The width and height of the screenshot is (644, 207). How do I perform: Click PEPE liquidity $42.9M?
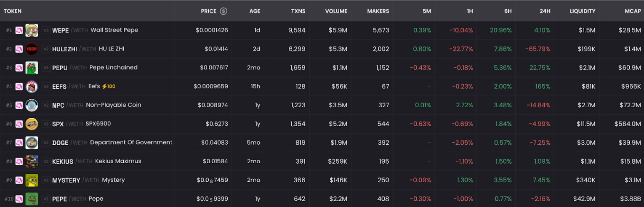click(x=584, y=199)
